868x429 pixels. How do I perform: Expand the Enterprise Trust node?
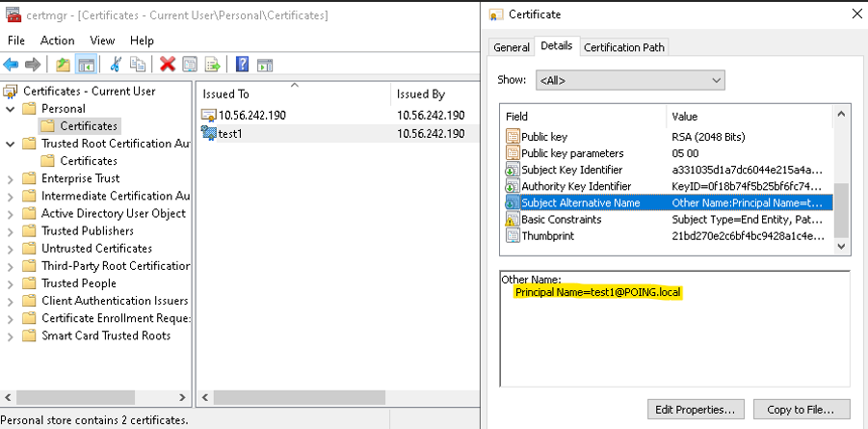(x=10, y=178)
